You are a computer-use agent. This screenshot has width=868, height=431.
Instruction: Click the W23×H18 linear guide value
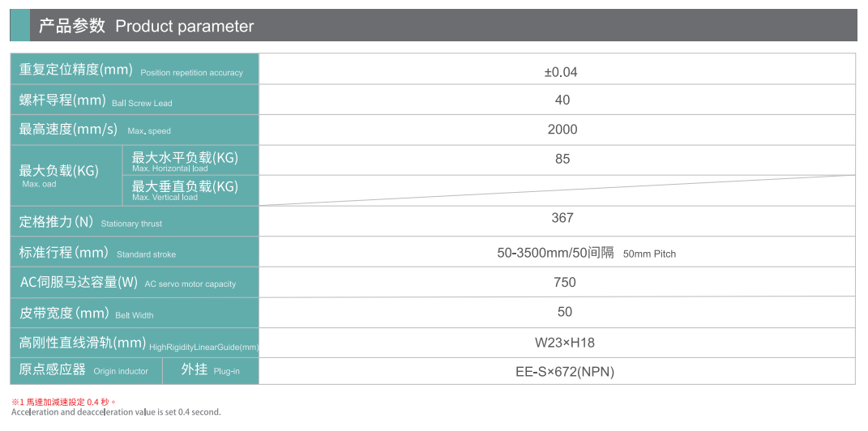(x=564, y=343)
